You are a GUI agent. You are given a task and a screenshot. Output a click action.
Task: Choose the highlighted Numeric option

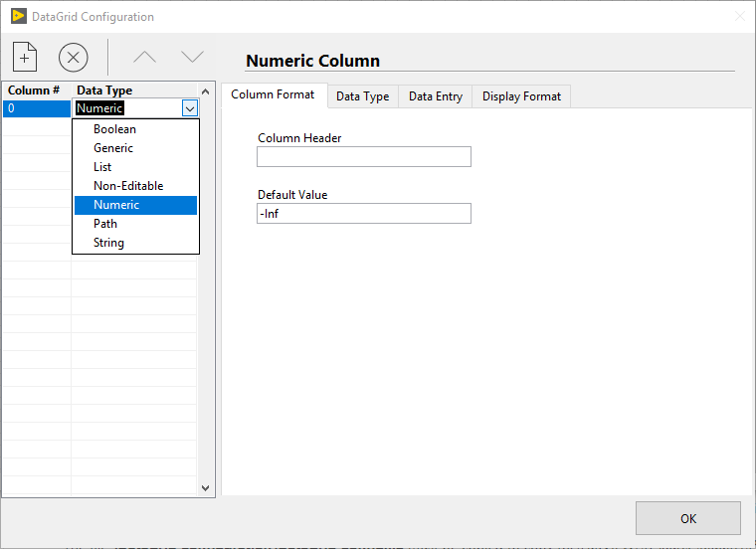[115, 205]
